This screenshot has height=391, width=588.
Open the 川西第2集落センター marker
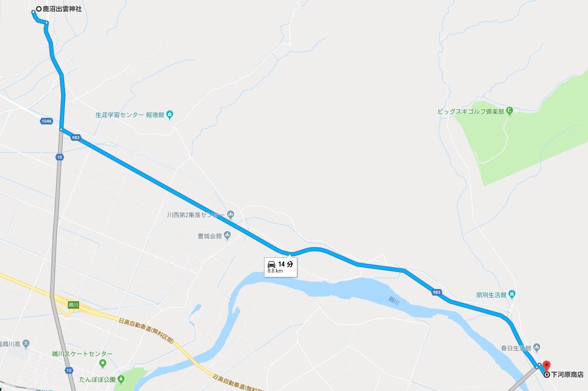[x=230, y=215]
